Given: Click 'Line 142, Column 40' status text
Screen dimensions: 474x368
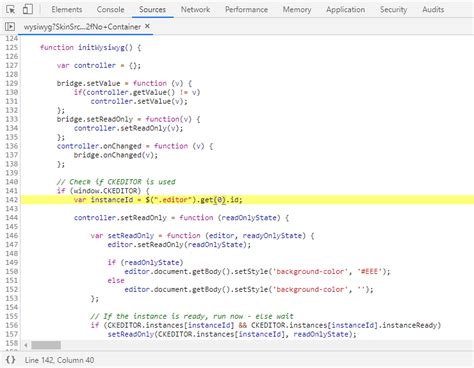Looking at the screenshot, I should (x=59, y=360).
